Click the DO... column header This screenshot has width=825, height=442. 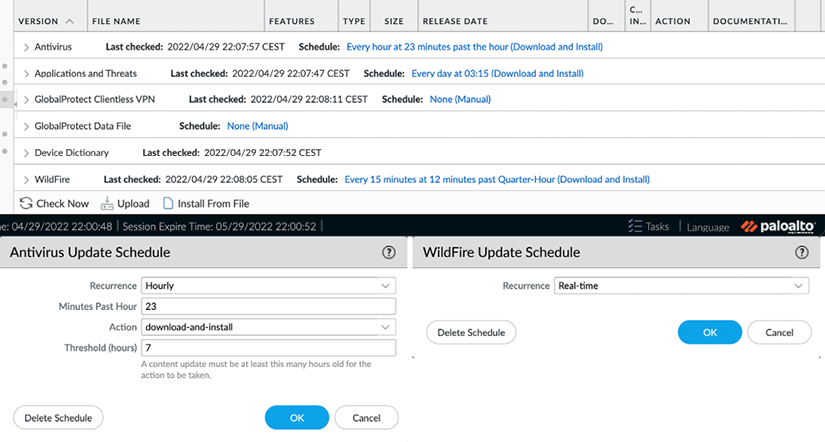(x=602, y=22)
